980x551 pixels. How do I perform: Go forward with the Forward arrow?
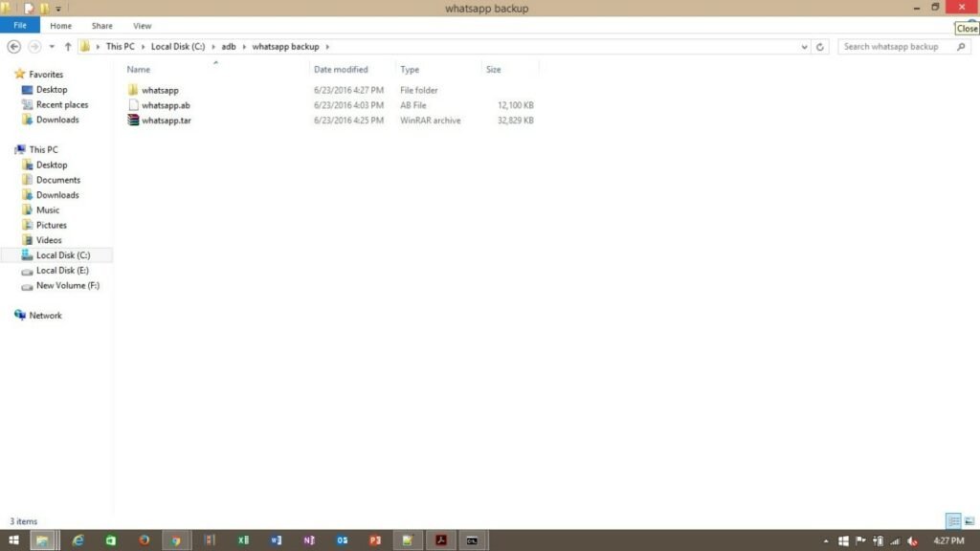(34, 46)
